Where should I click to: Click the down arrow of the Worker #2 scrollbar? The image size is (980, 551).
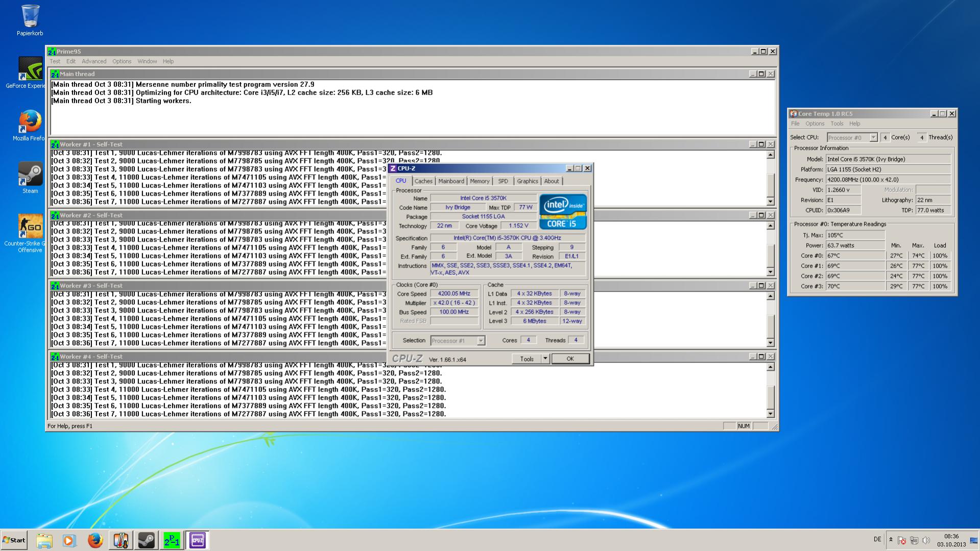pos(771,272)
